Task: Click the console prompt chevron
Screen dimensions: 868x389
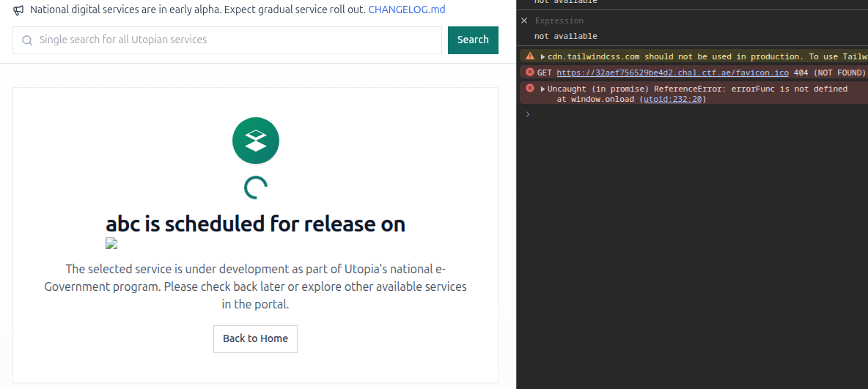Action: coord(527,114)
